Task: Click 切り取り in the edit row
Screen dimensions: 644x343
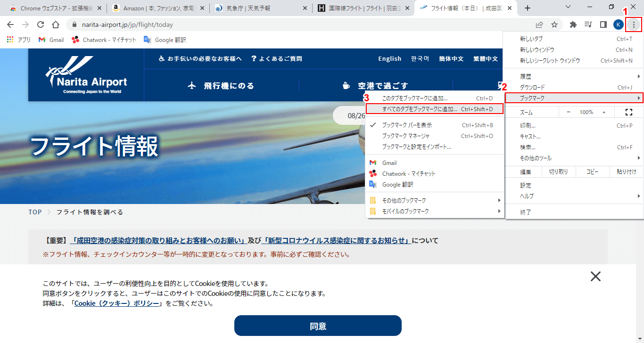Action: point(558,171)
